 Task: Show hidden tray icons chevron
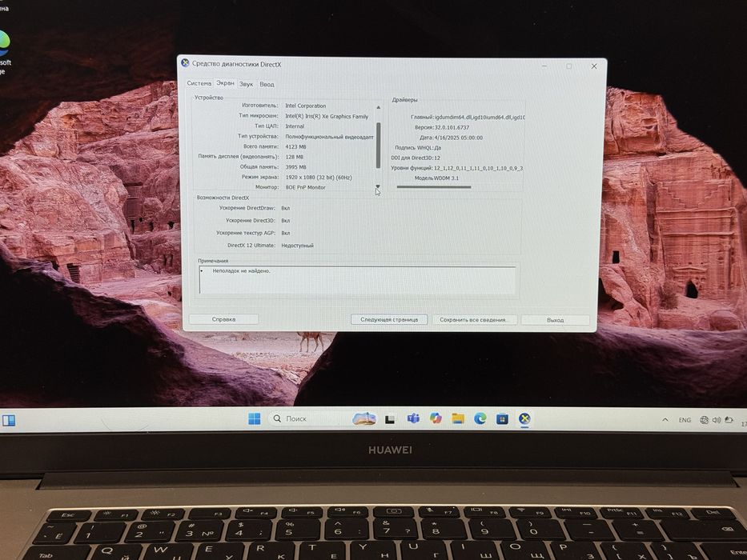pyautogui.click(x=665, y=420)
